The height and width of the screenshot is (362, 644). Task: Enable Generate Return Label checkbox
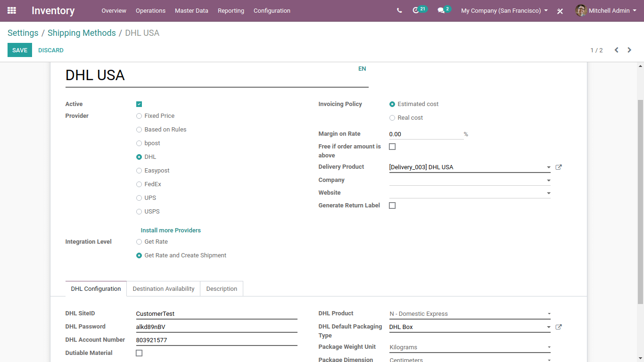(392, 206)
